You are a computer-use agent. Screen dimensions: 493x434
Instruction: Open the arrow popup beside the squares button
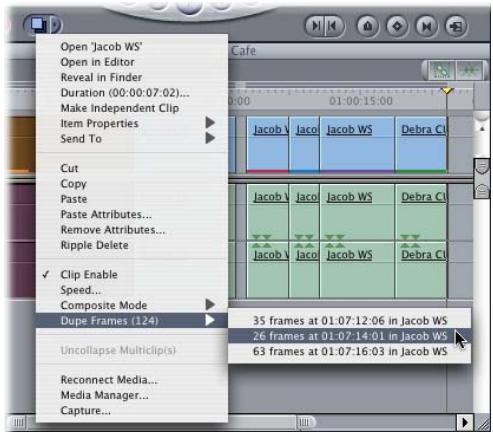[x=56, y=25]
